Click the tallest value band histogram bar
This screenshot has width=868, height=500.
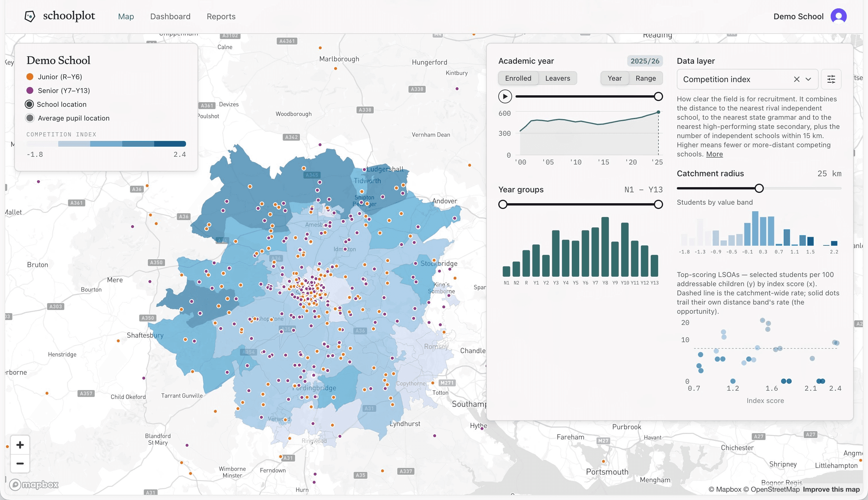755,228
